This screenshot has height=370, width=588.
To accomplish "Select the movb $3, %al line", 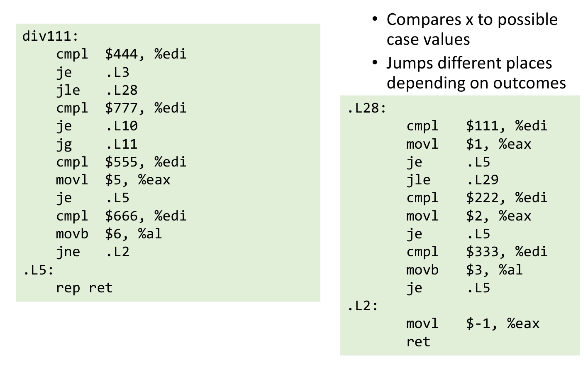I will tap(464, 270).
